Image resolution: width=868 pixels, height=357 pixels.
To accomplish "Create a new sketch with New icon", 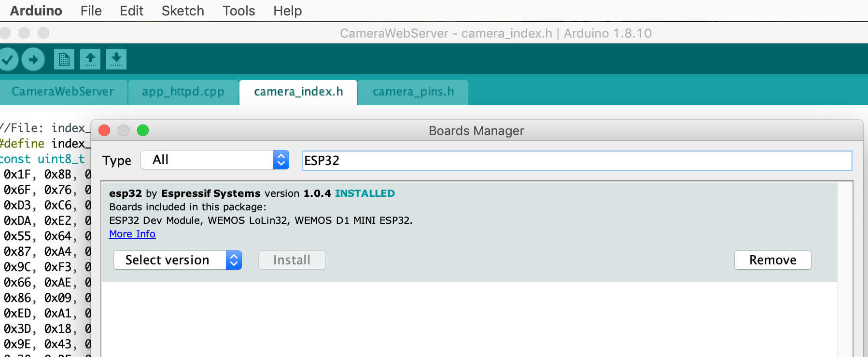I will [x=64, y=59].
